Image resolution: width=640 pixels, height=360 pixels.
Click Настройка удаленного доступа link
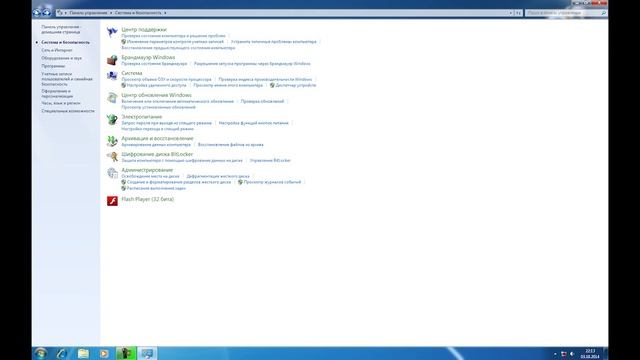[156, 85]
